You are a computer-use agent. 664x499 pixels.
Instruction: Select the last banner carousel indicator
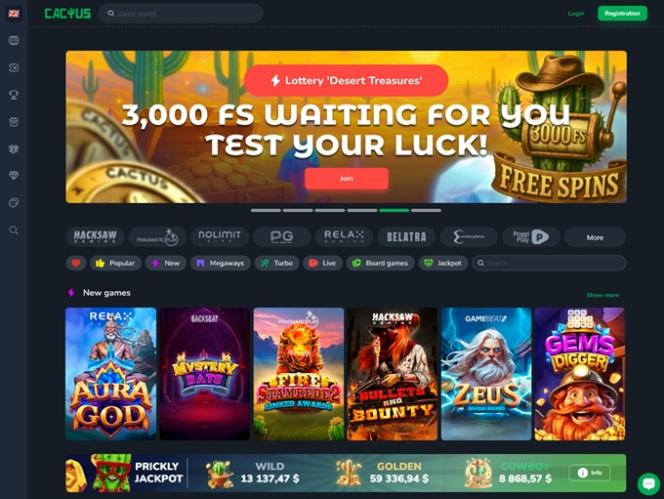click(426, 210)
